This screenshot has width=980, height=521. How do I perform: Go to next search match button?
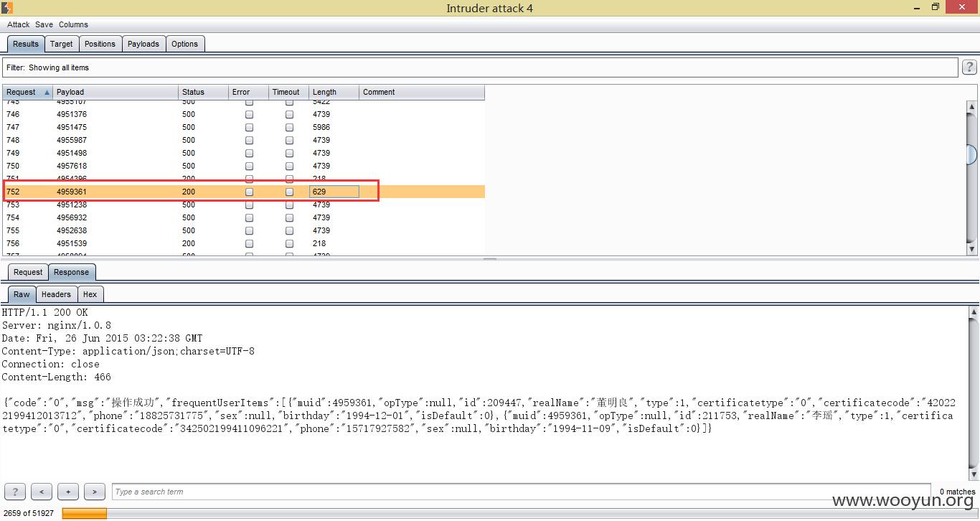(x=95, y=492)
